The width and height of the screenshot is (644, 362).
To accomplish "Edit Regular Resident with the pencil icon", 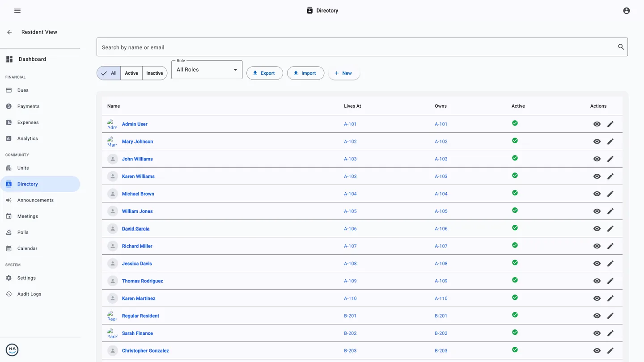I will (610, 316).
